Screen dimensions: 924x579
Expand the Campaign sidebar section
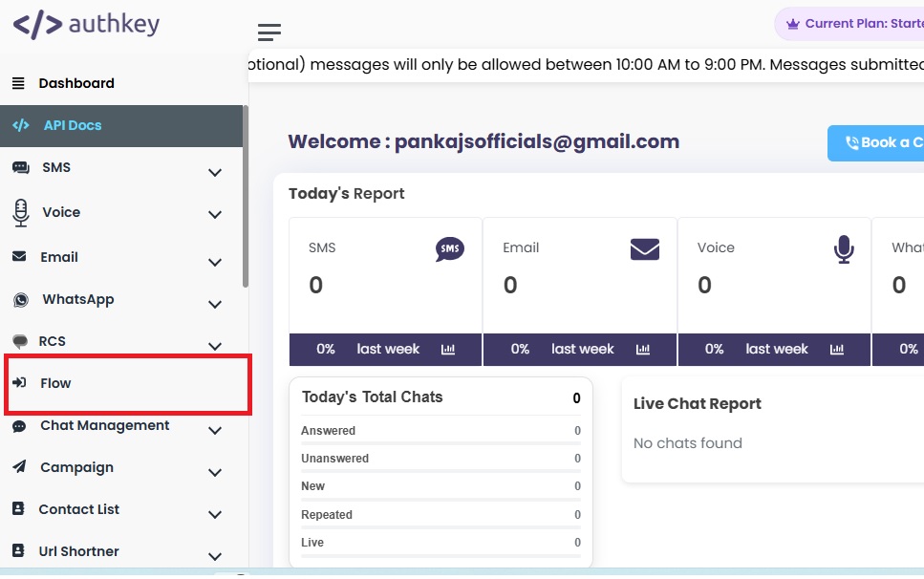[x=215, y=472]
